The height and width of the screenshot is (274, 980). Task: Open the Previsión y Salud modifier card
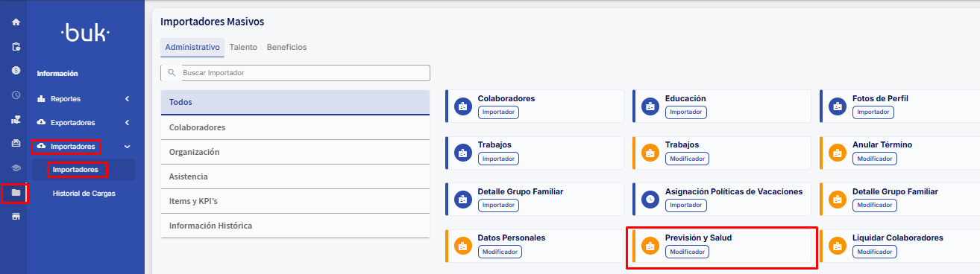(721, 246)
